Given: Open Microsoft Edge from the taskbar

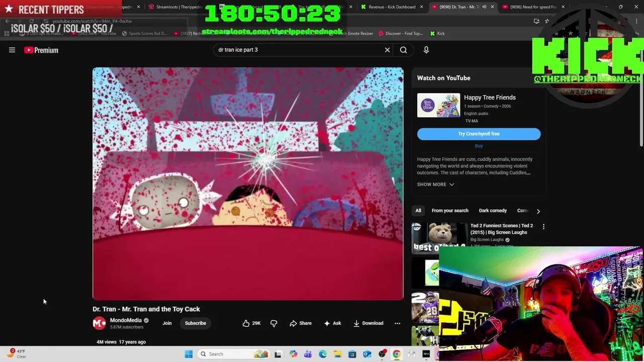Looking at the screenshot, I should click(x=323, y=354).
